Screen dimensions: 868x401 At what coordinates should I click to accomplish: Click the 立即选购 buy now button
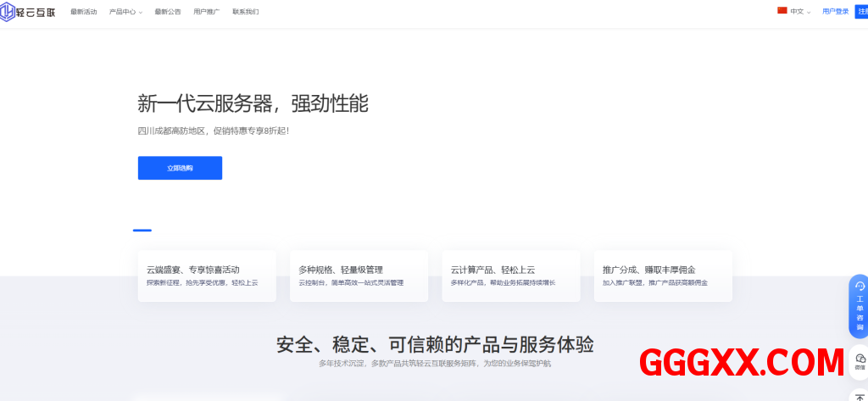(x=180, y=168)
